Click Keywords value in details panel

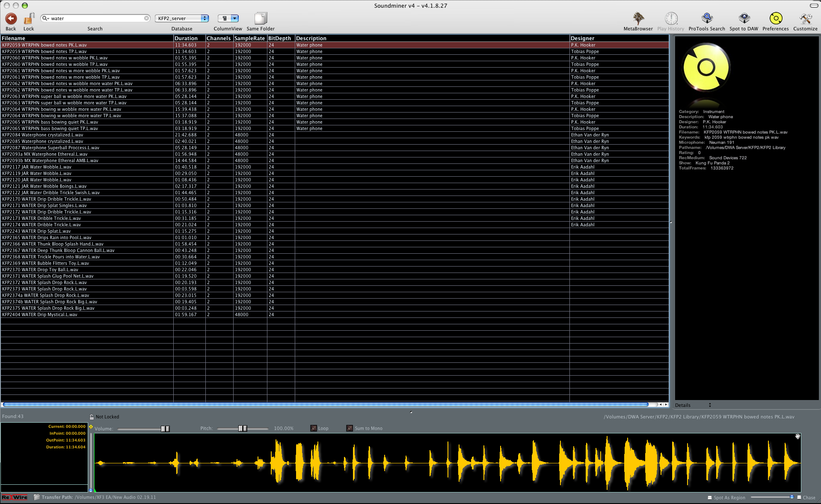click(x=741, y=137)
